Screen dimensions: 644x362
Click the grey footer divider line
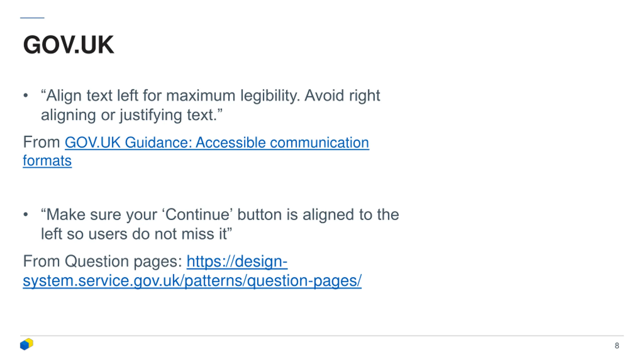[x=322, y=336]
